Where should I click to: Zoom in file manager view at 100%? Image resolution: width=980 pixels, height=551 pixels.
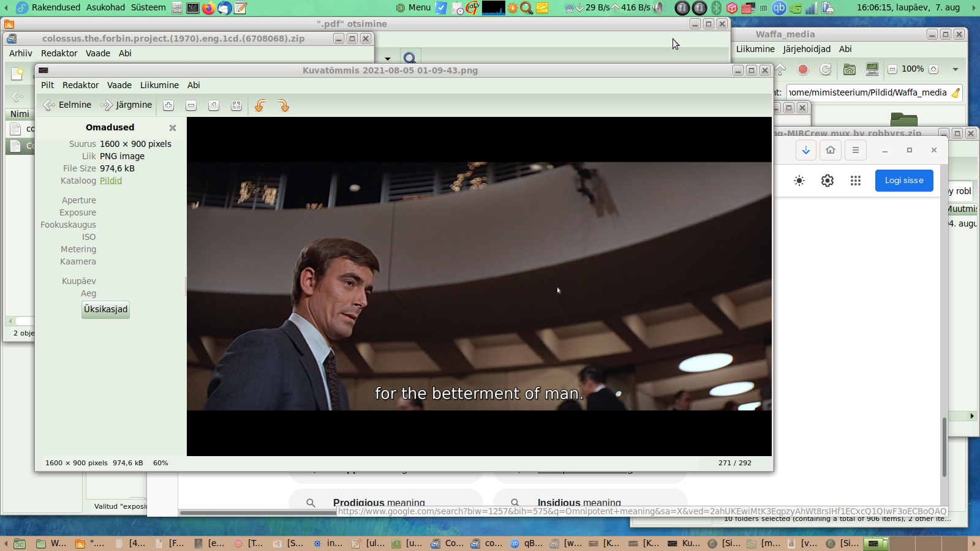(933, 69)
